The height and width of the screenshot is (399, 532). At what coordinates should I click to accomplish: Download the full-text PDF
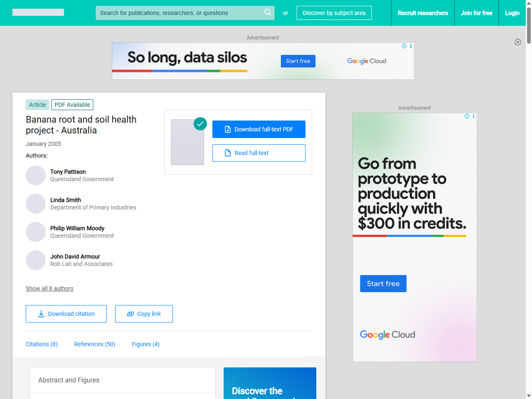click(259, 129)
